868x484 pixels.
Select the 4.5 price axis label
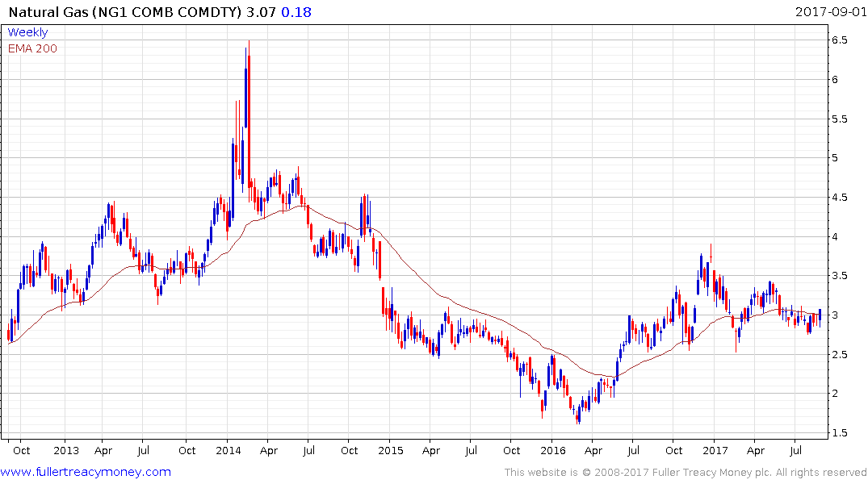click(839, 197)
